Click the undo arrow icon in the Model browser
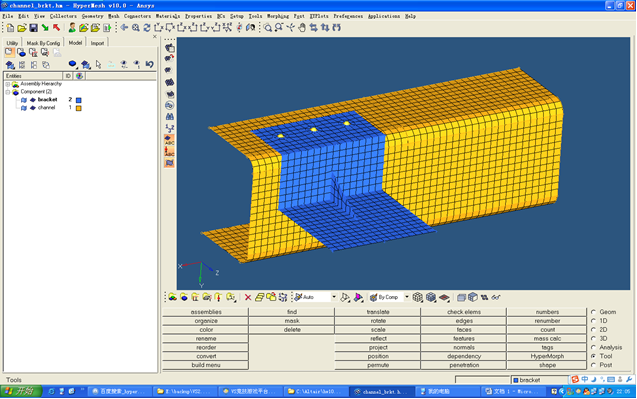Image resolution: width=637 pixels, height=399 pixels. coord(150,64)
